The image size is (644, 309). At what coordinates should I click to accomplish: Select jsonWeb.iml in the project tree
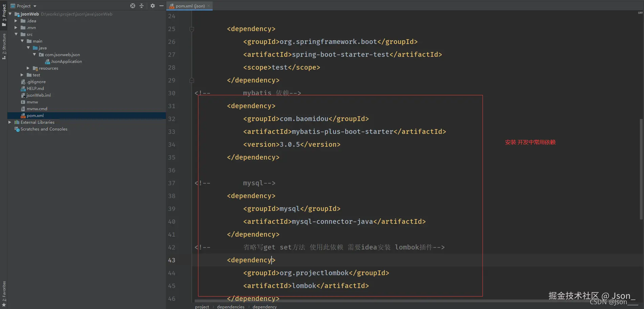[x=39, y=95]
